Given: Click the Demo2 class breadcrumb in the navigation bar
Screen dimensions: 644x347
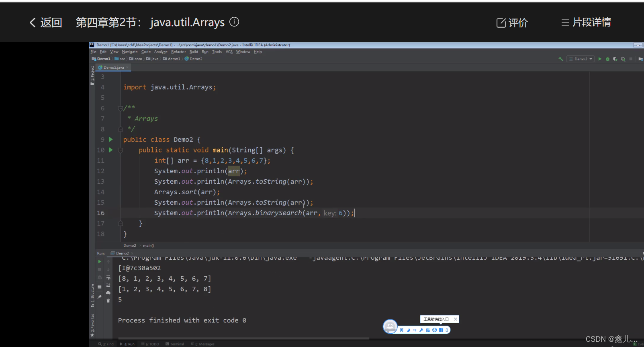Looking at the screenshot, I should (194, 59).
